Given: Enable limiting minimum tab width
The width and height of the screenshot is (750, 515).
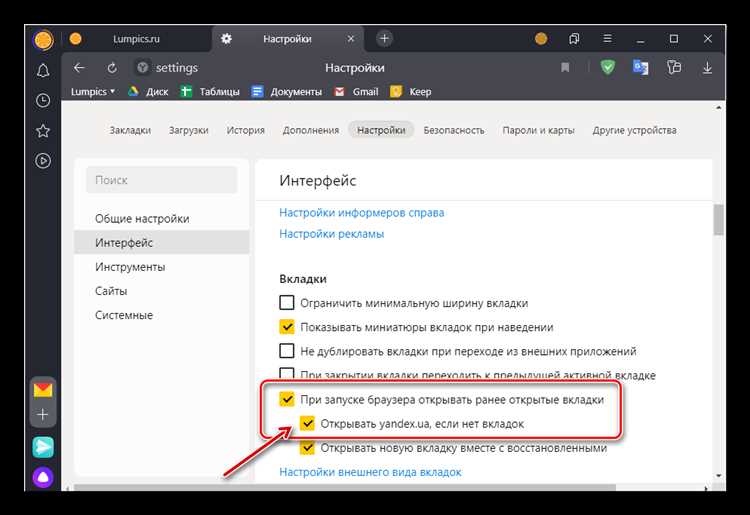Looking at the screenshot, I should (x=287, y=303).
